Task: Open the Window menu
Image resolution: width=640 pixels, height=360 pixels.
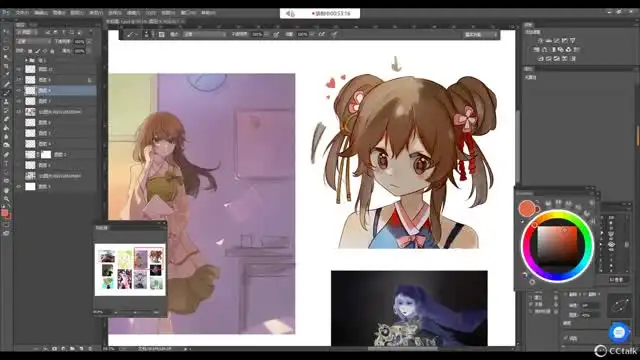Action: point(188,13)
